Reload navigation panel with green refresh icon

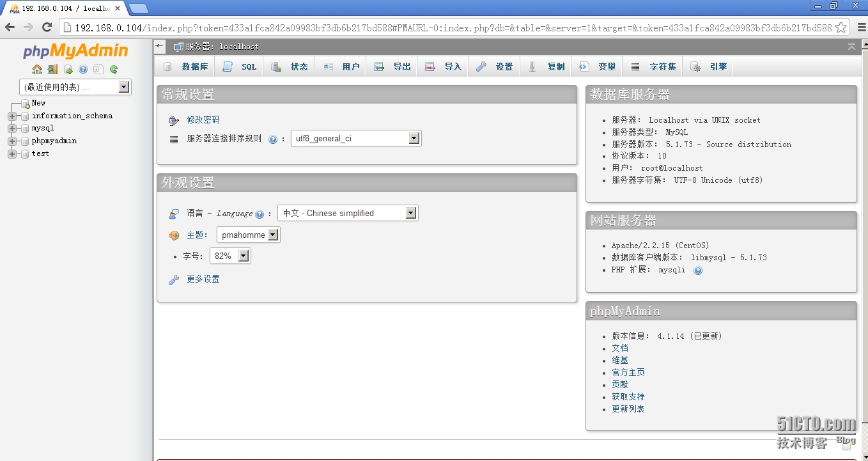pos(114,69)
